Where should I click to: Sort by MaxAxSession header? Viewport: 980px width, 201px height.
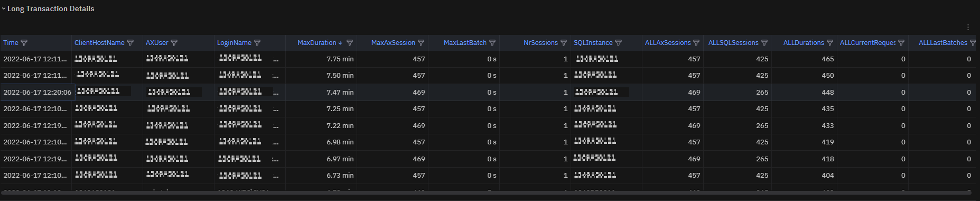click(x=393, y=43)
